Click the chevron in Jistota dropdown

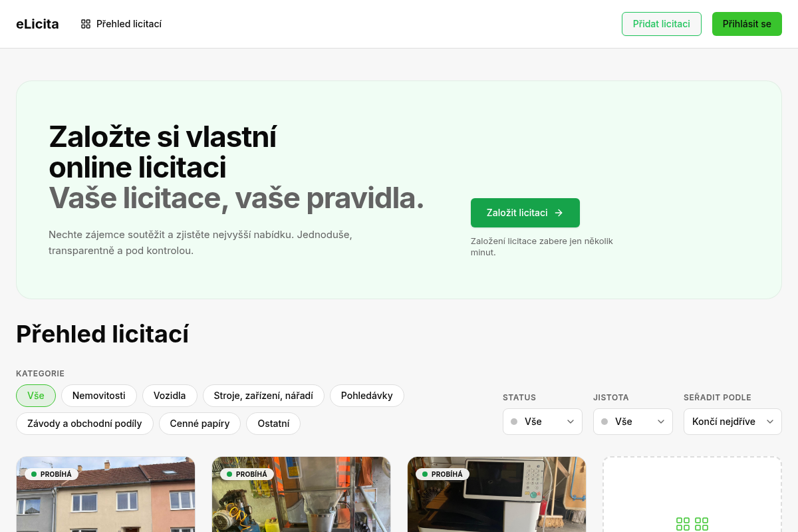click(661, 422)
